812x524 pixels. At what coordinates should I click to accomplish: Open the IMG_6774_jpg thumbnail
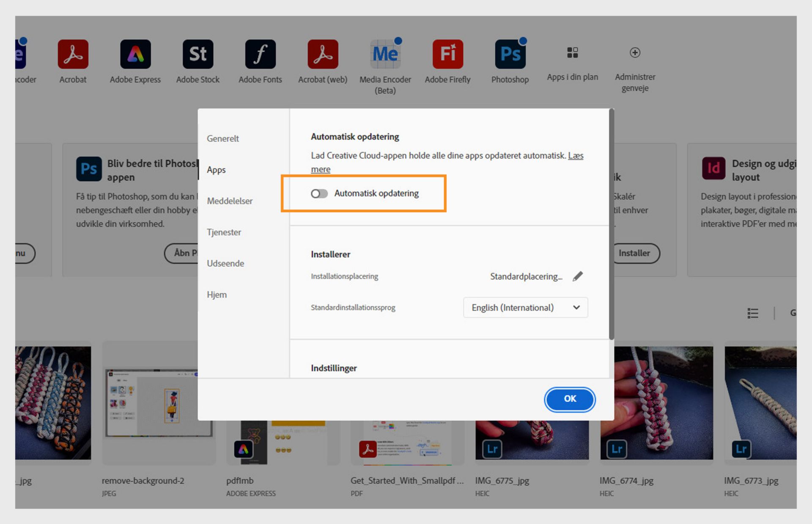tap(656, 404)
